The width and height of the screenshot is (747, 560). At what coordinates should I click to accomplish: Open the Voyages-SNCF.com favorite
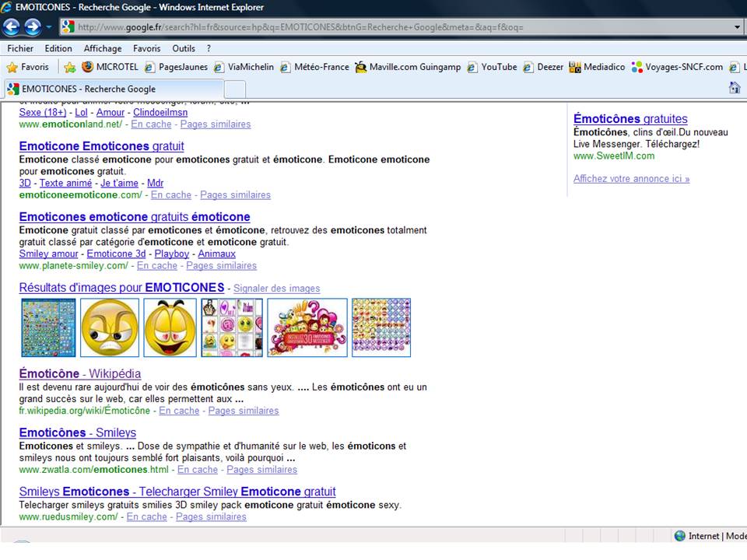[677, 67]
